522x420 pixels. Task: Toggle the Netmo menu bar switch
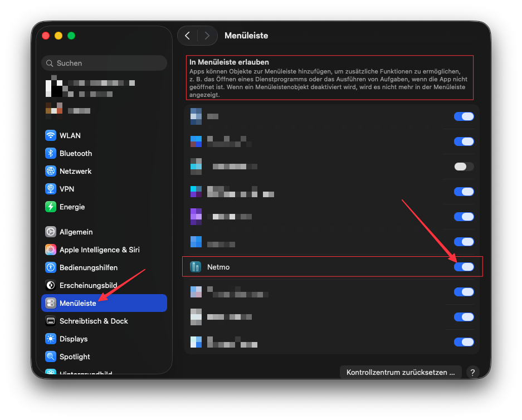[464, 267]
